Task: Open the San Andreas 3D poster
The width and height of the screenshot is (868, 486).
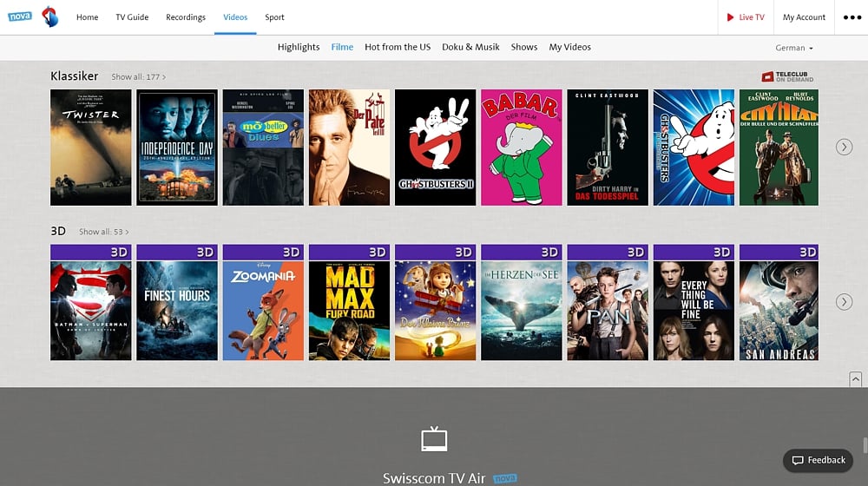Action: tap(779, 302)
